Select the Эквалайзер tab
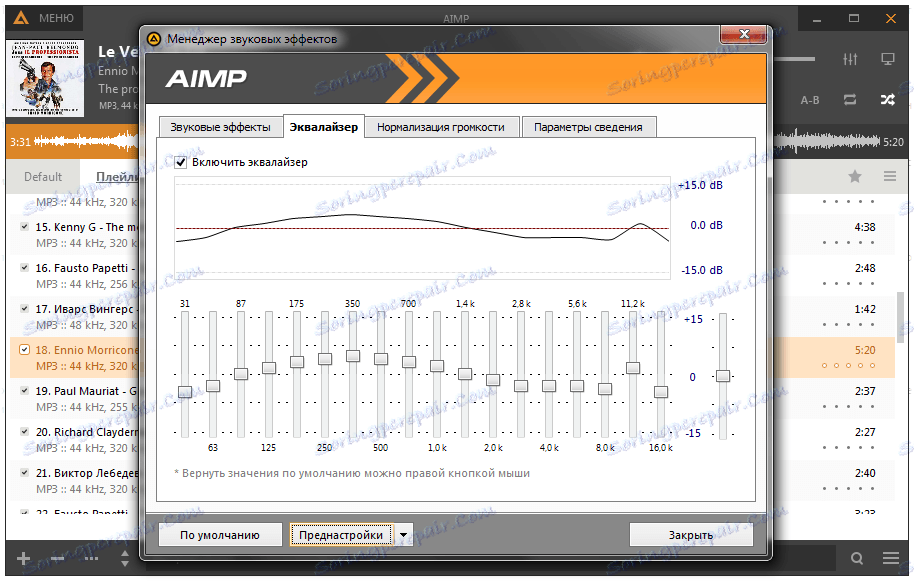The width and height of the screenshot is (914, 581). 324,126
